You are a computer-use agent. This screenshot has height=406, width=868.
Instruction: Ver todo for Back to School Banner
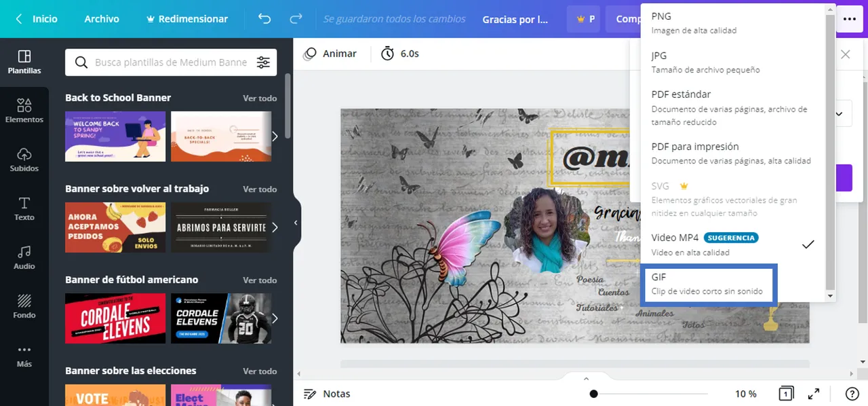tap(260, 98)
